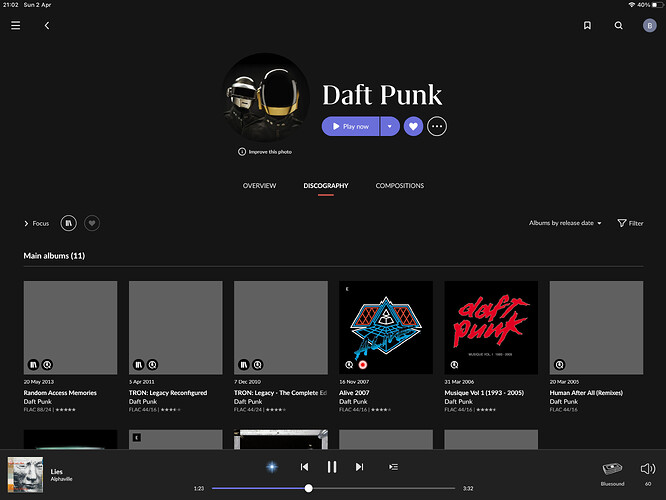Go back using the back arrow
Image resolution: width=666 pixels, height=500 pixels.
46,26
